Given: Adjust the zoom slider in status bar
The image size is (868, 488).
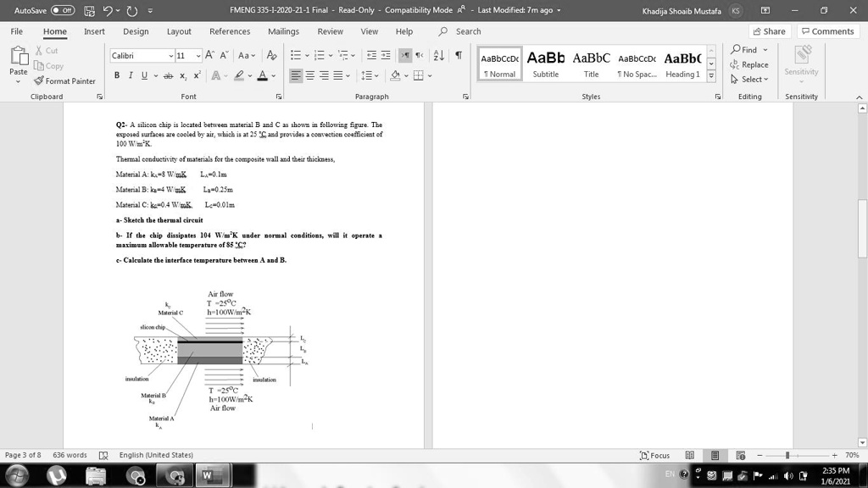Looking at the screenshot, I should (788, 455).
